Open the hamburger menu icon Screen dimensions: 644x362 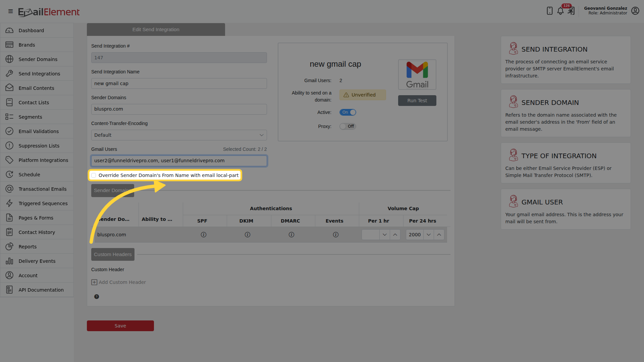pyautogui.click(x=10, y=11)
